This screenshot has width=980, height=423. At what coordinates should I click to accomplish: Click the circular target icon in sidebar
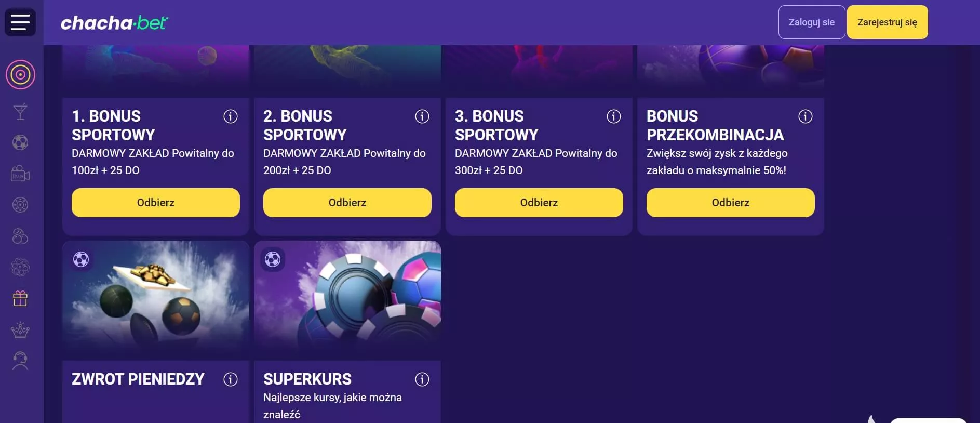(20, 75)
